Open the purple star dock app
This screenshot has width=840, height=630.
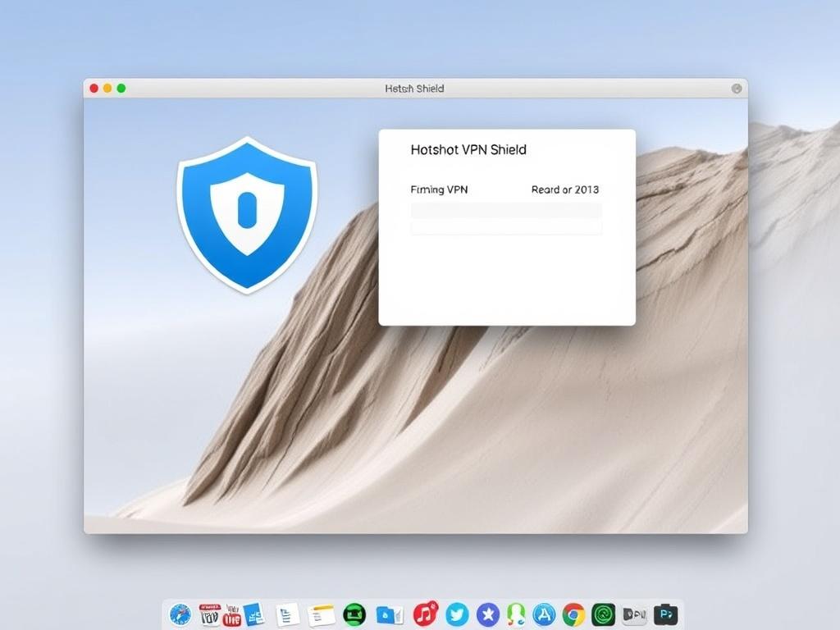click(x=488, y=614)
